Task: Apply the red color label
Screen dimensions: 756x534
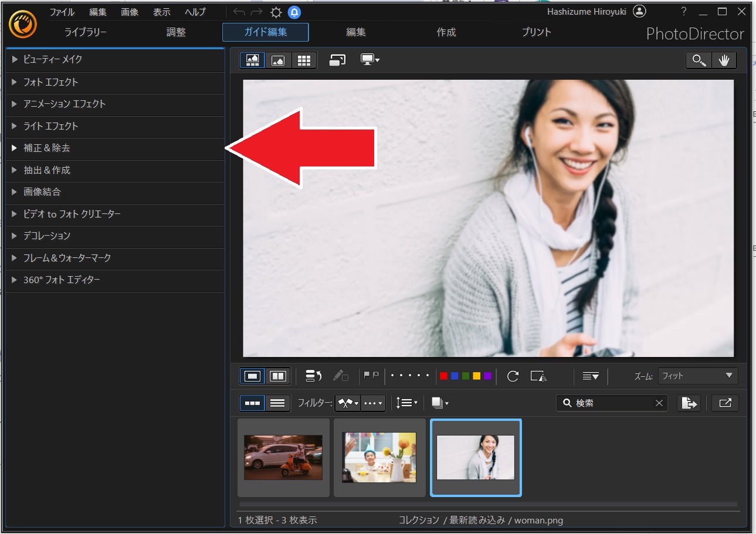Action: click(443, 376)
